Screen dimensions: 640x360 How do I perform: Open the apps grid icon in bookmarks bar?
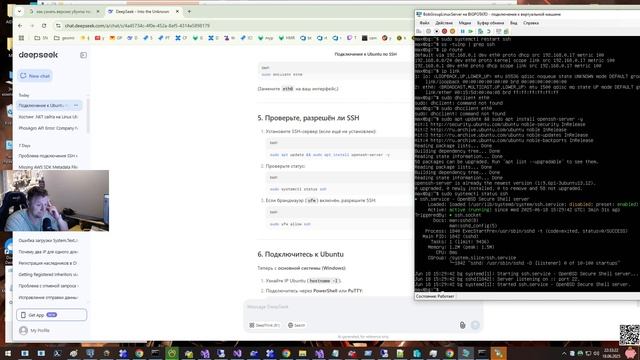[21, 38]
